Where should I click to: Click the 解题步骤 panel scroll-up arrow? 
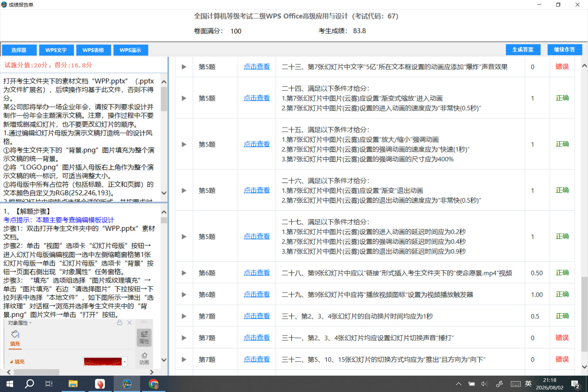click(x=164, y=212)
